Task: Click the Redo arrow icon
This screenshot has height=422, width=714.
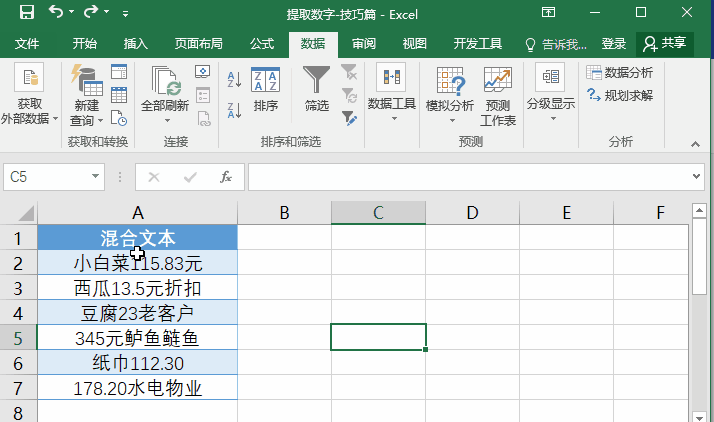Action: coord(91,11)
